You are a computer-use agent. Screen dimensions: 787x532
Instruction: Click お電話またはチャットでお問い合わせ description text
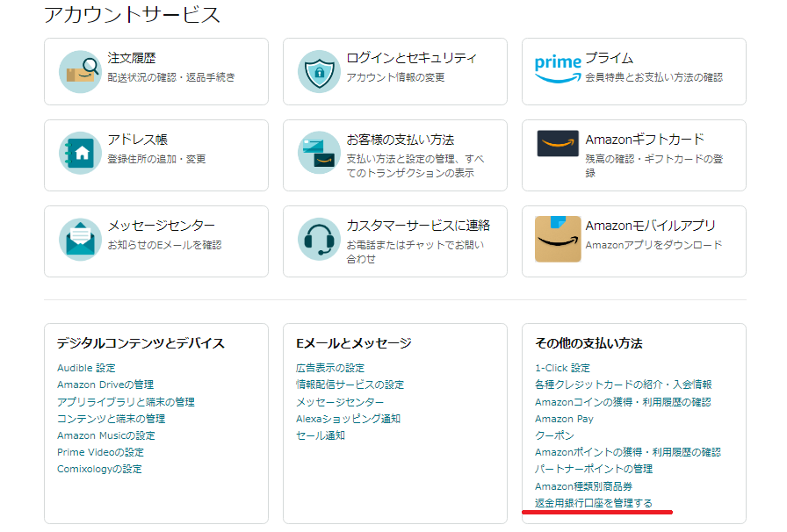click(415, 252)
